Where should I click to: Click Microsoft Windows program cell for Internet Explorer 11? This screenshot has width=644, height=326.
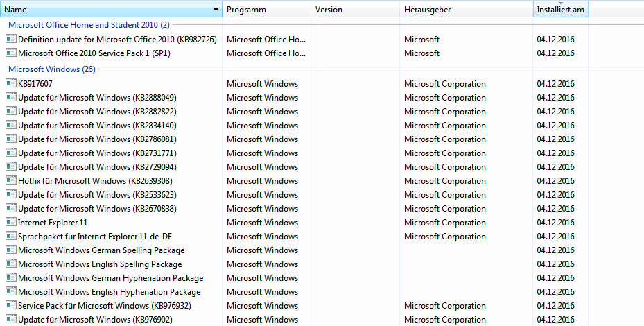click(x=263, y=223)
